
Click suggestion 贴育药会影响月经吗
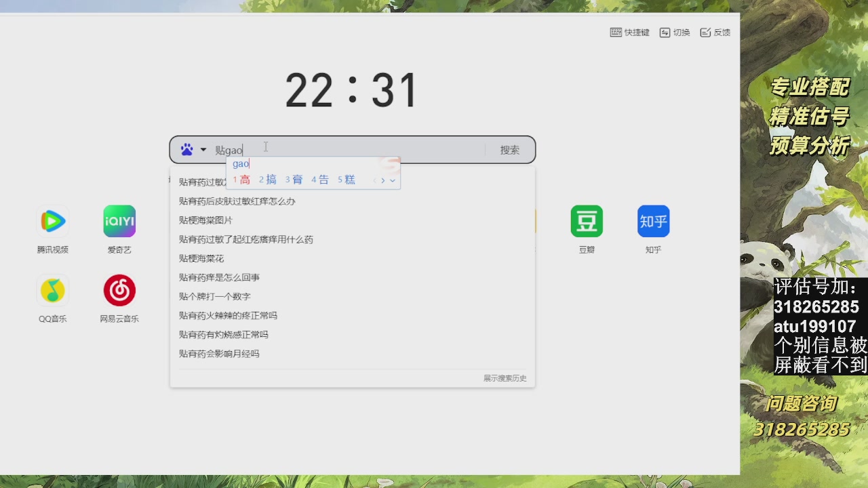[218, 353]
